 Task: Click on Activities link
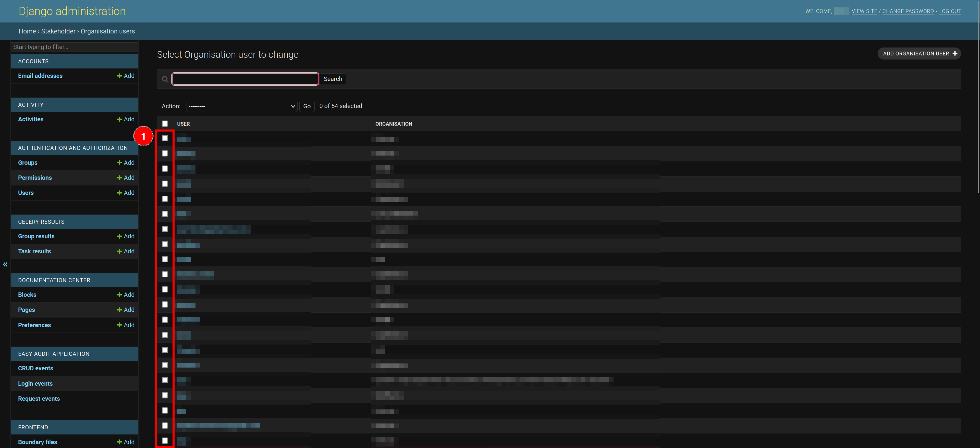pyautogui.click(x=31, y=119)
